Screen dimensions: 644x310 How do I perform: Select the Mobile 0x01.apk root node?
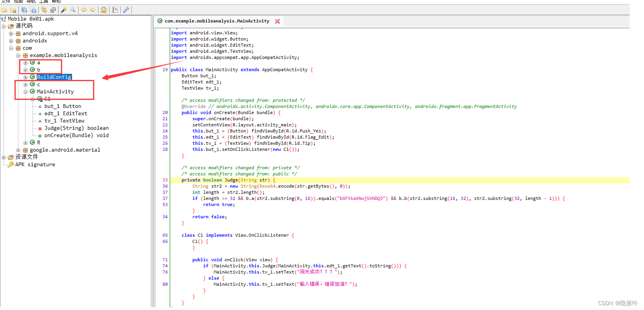point(31,19)
